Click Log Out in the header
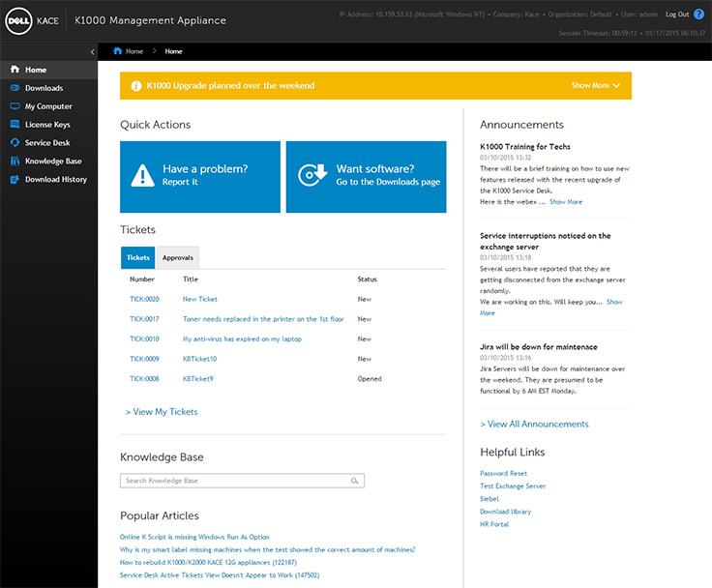 (677, 15)
